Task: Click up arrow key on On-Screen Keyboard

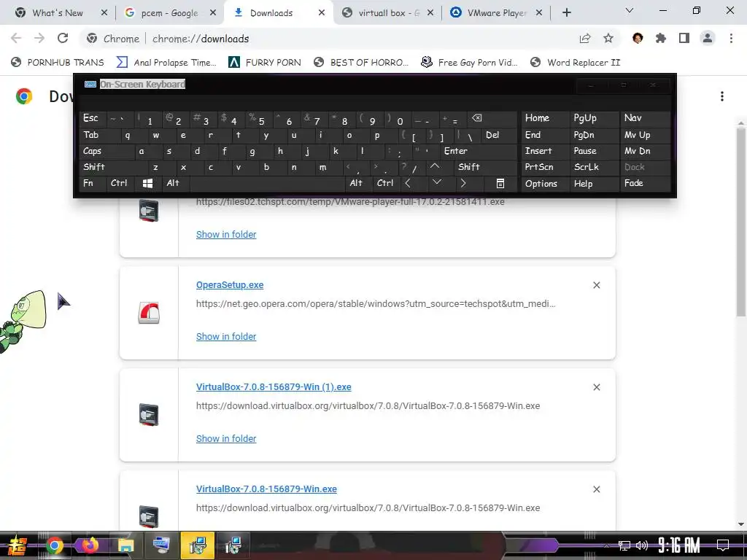Action: point(435,167)
